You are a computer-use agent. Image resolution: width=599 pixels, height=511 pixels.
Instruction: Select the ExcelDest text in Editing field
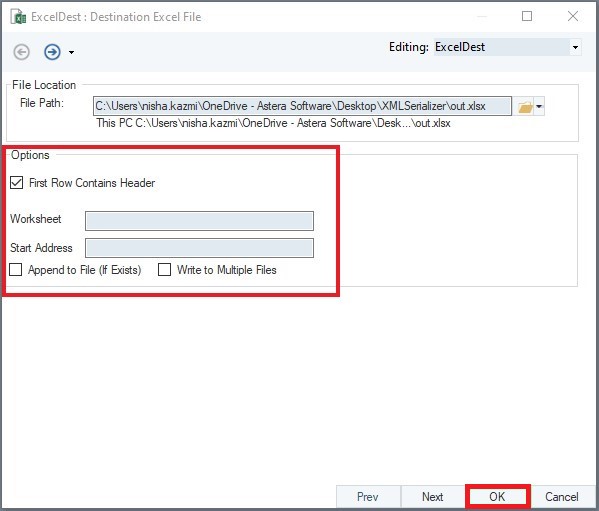click(460, 47)
